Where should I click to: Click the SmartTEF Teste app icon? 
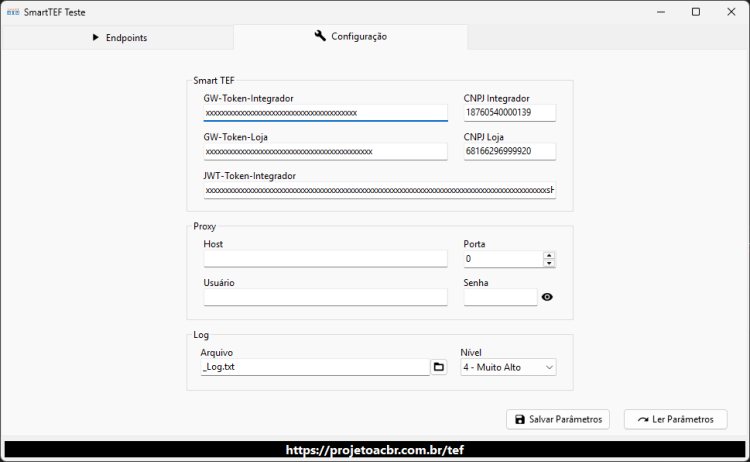pos(13,12)
